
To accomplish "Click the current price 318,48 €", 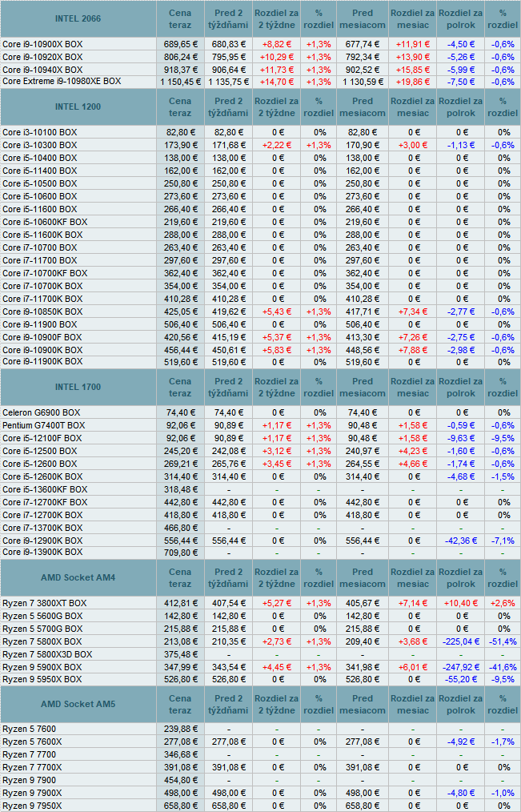I will click(182, 490).
